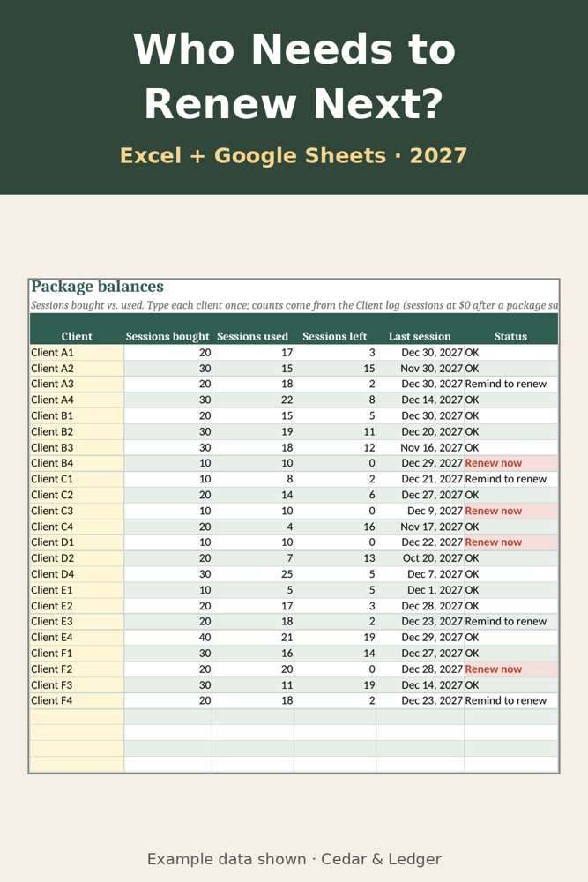588x882 pixels.
Task: Click the cell 'Client E1'
Action: 77,589
